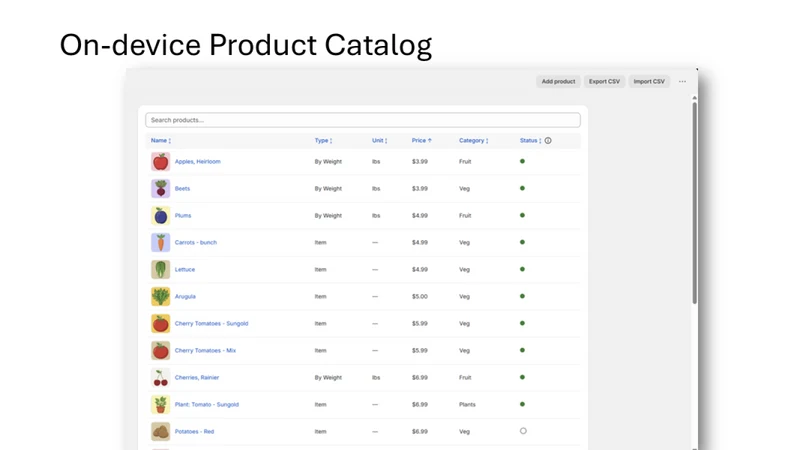This screenshot has height=450, width=800.
Task: Toggle status dot for Plant: Tomato - Sungold
Action: [522, 405]
